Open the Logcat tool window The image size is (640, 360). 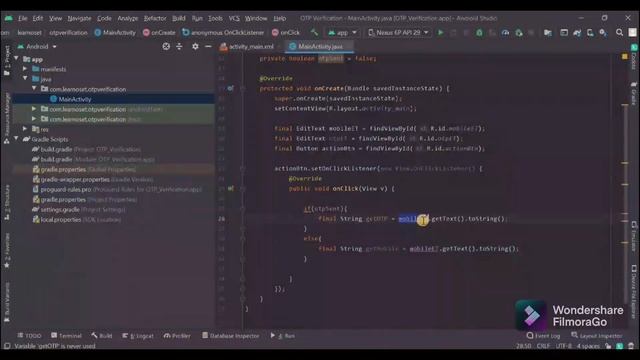tap(138, 336)
